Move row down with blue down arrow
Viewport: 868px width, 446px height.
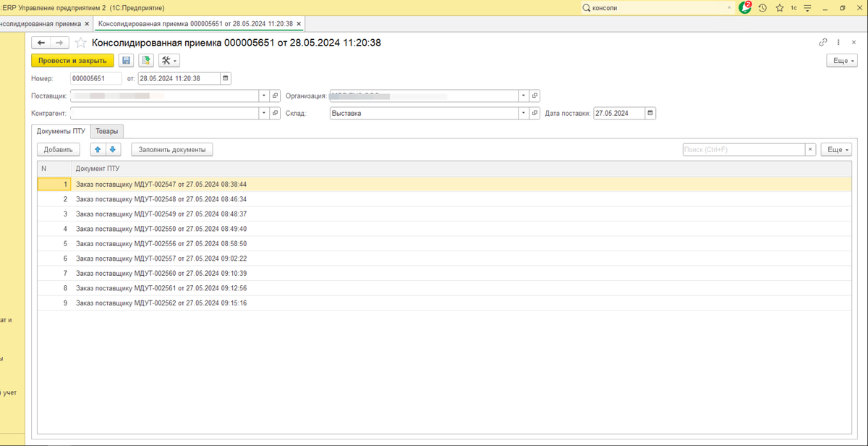pyautogui.click(x=113, y=149)
